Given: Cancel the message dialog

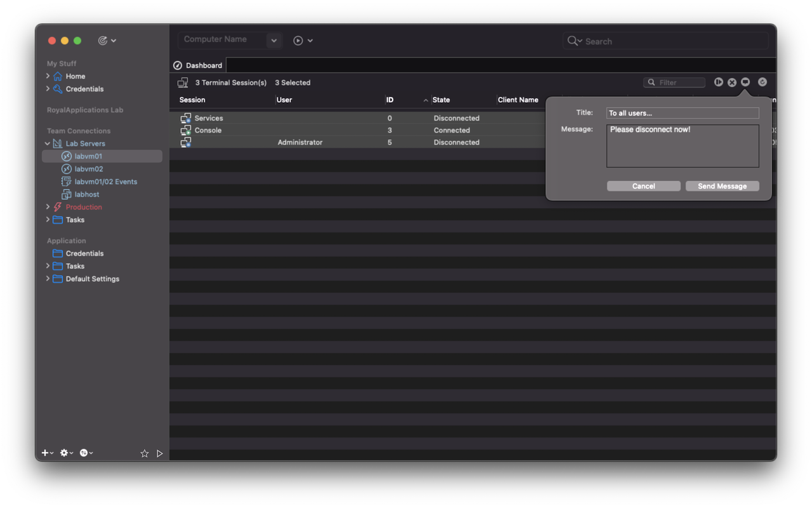Looking at the screenshot, I should point(643,185).
